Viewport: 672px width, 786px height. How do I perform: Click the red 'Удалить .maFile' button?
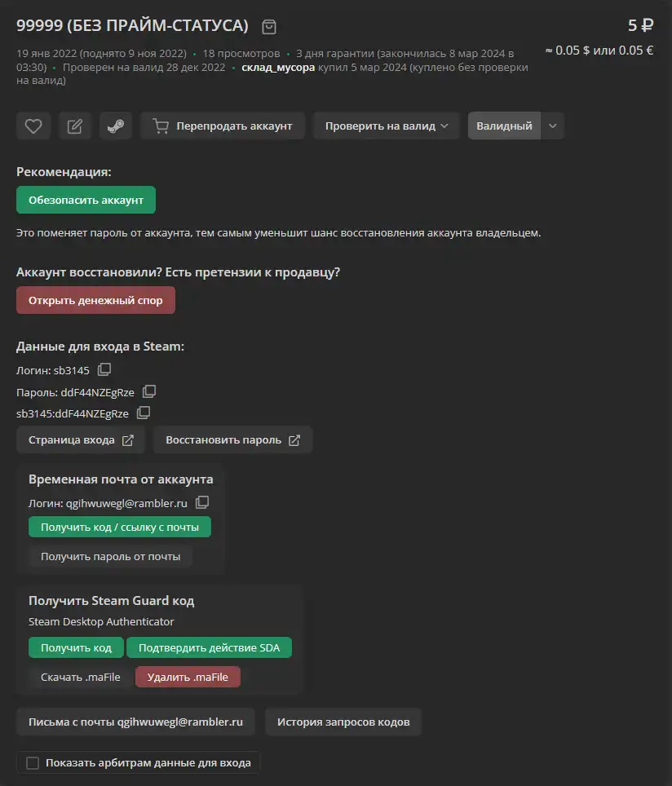tap(188, 677)
